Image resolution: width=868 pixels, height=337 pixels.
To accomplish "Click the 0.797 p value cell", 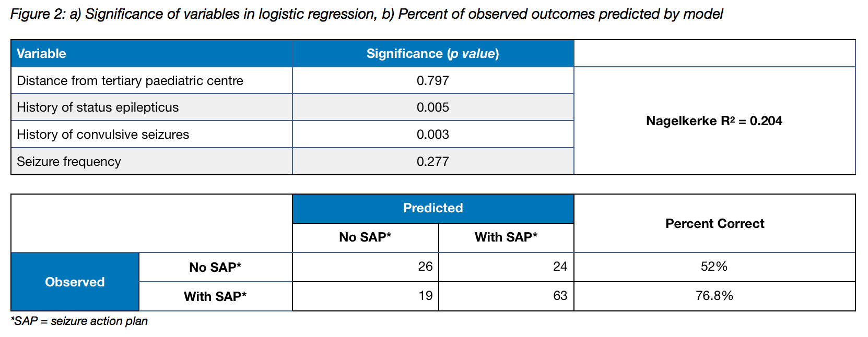I will [432, 81].
